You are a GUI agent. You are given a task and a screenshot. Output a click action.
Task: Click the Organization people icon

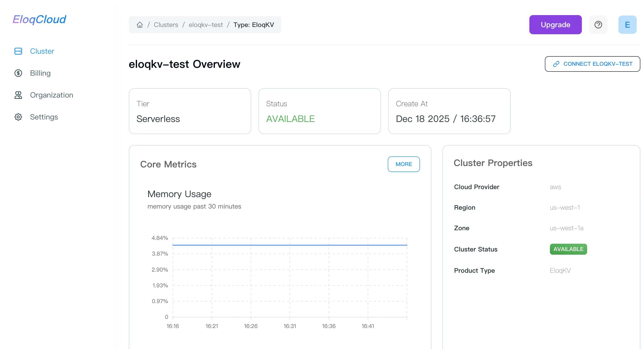coord(18,95)
